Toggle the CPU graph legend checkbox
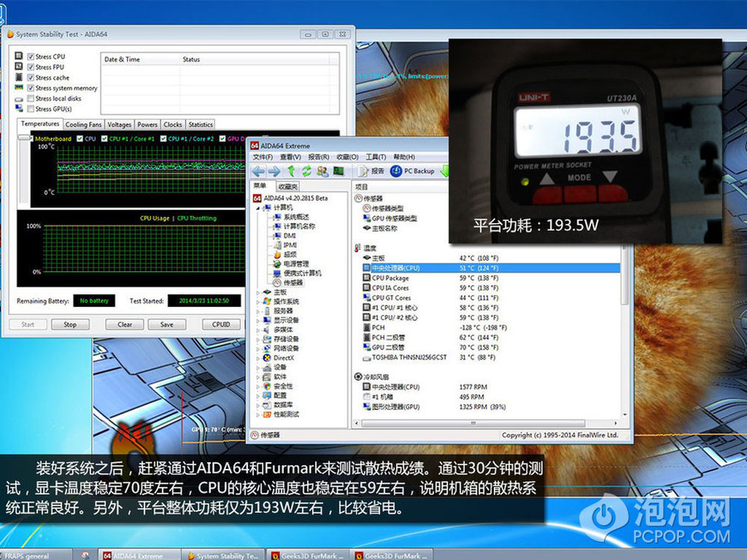This screenshot has width=747, height=560. (x=80, y=139)
